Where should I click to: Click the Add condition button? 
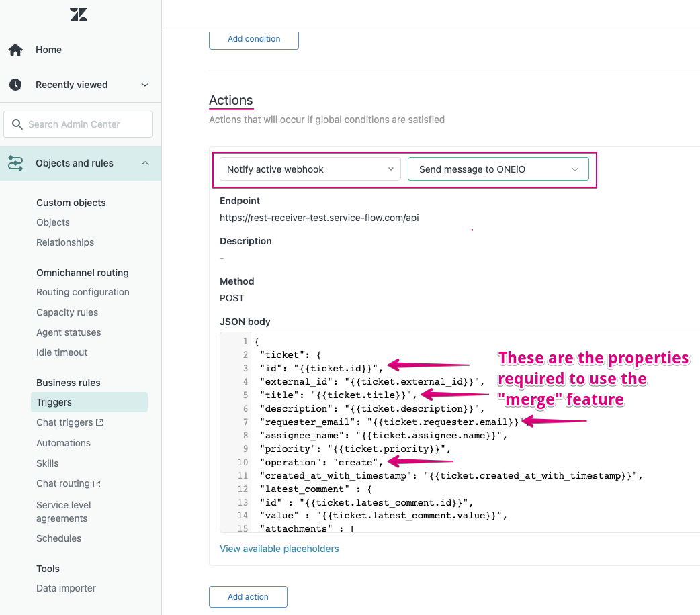click(x=254, y=39)
